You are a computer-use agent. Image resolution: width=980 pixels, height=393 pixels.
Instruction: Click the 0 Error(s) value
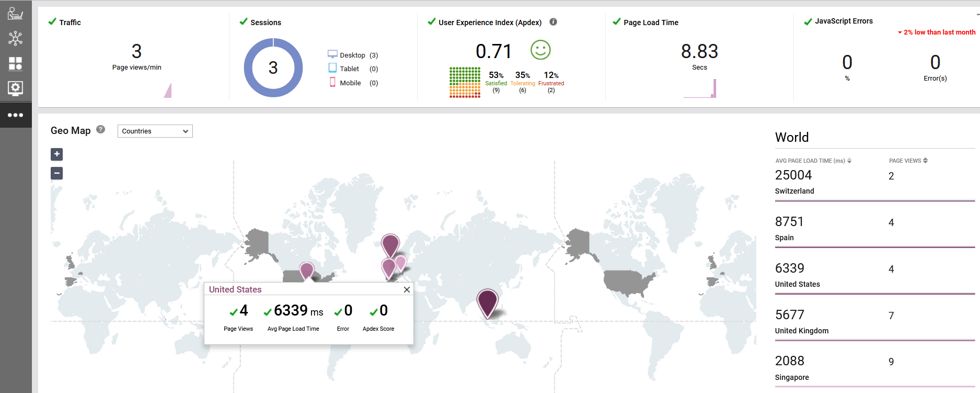pos(935,62)
